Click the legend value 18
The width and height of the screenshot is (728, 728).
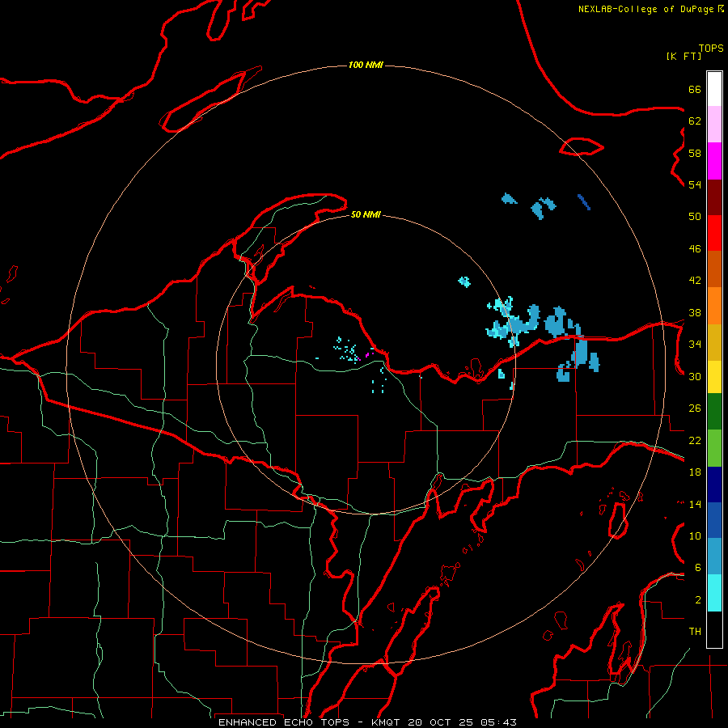695,472
